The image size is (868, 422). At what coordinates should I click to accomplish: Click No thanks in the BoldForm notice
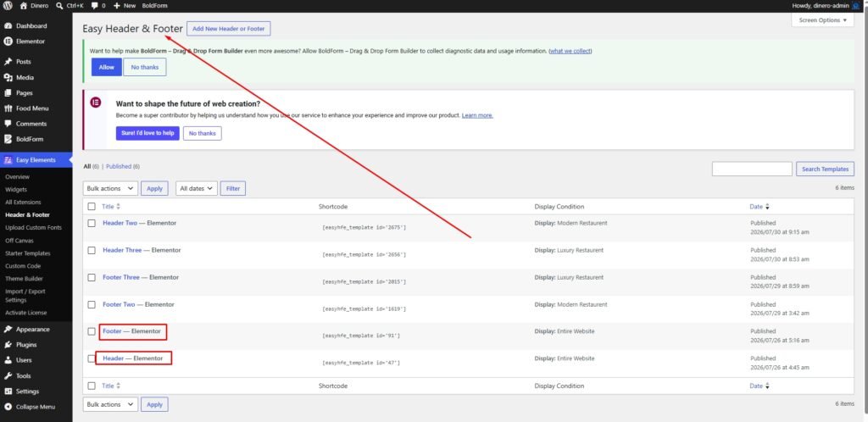coord(144,67)
